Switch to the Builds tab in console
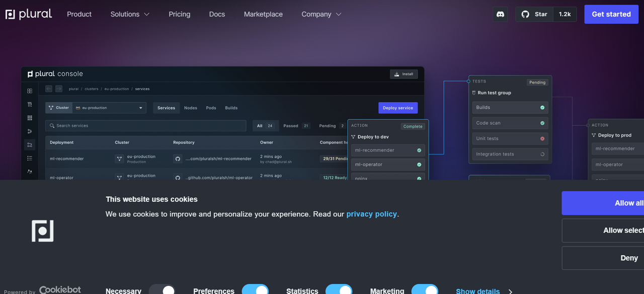644x294 pixels. coord(231,108)
